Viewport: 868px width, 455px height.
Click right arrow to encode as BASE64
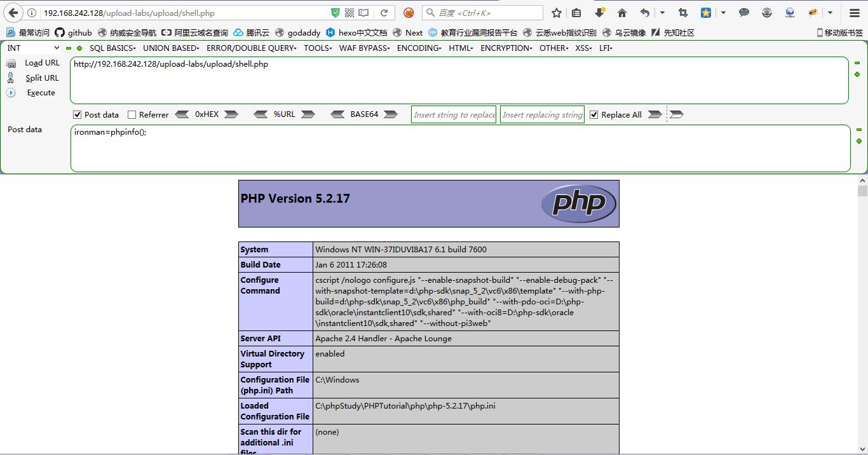(x=391, y=114)
